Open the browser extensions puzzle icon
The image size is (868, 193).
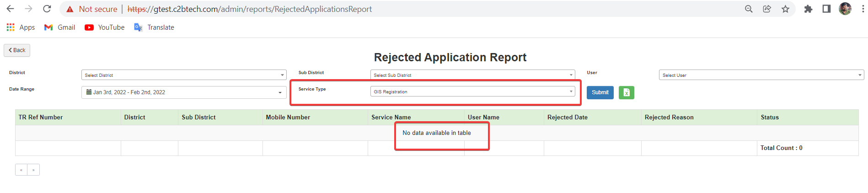(x=808, y=9)
